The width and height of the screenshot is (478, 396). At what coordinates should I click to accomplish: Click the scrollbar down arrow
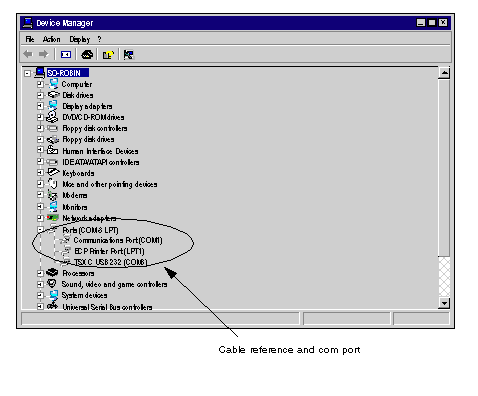(x=444, y=303)
